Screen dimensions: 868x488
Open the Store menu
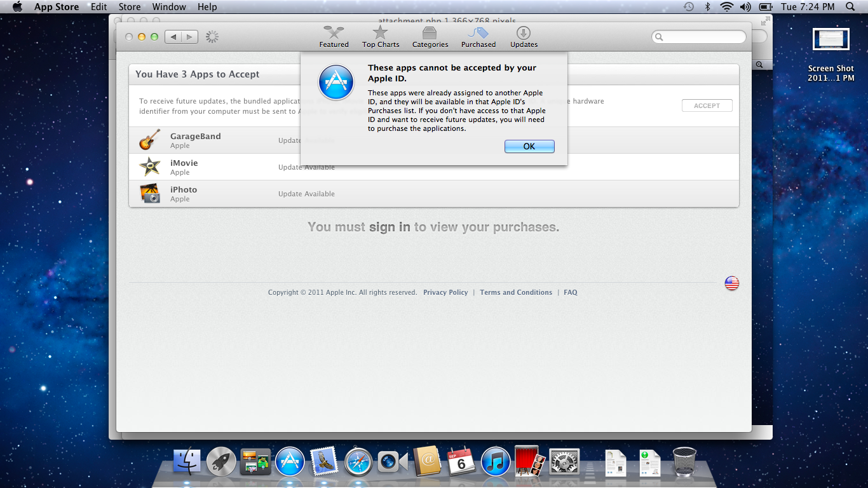130,7
